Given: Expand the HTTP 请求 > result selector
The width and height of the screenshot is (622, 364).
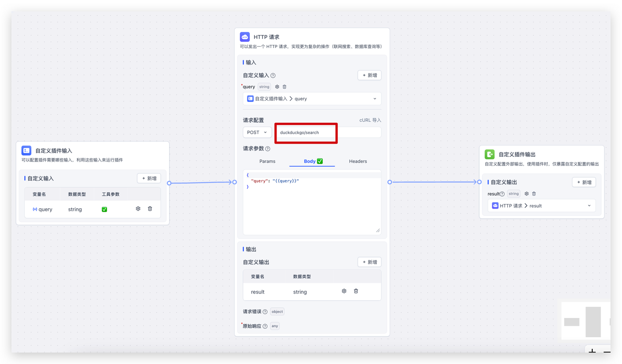Looking at the screenshot, I should [541, 206].
